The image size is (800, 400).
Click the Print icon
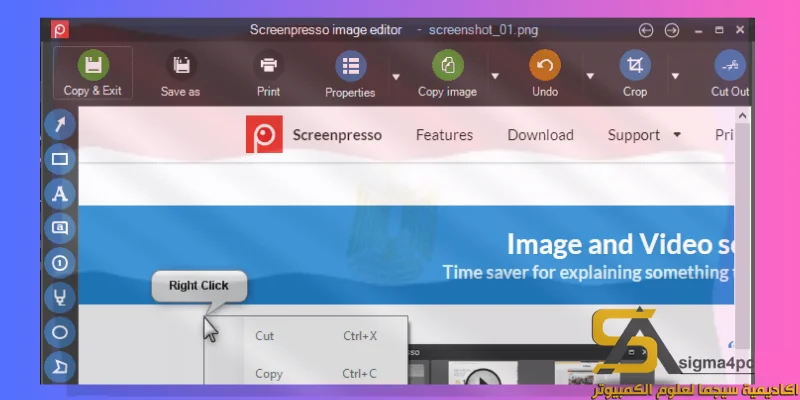point(268,65)
